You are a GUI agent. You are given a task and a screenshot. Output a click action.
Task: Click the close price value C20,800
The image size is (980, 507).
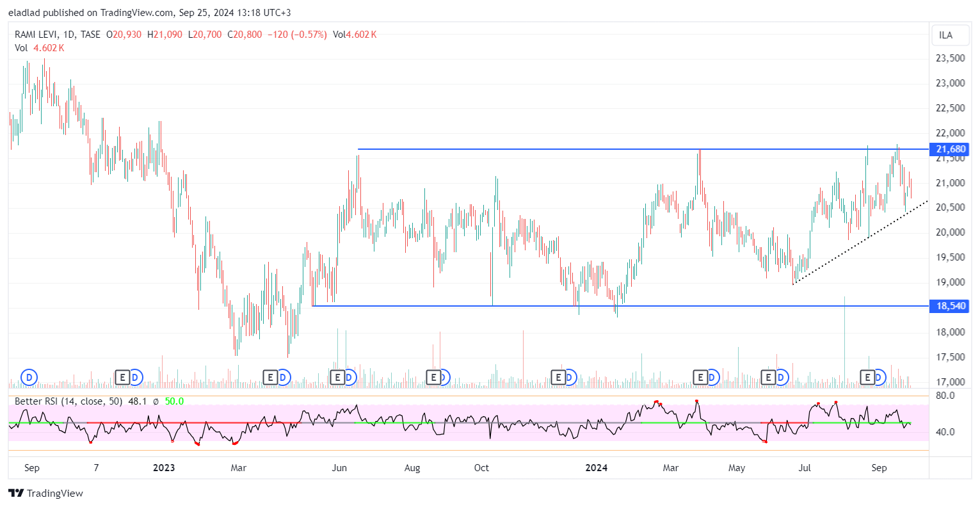245,35
